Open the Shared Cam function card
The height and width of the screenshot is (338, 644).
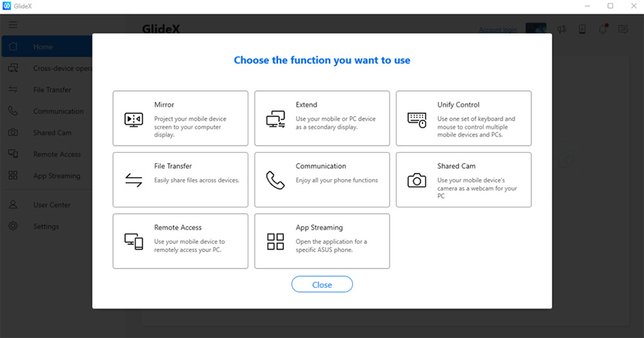pyautogui.click(x=463, y=180)
